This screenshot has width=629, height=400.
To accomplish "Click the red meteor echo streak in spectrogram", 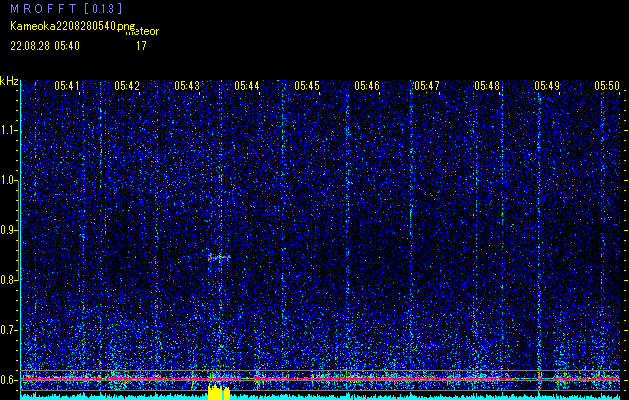I will (x=219, y=258).
